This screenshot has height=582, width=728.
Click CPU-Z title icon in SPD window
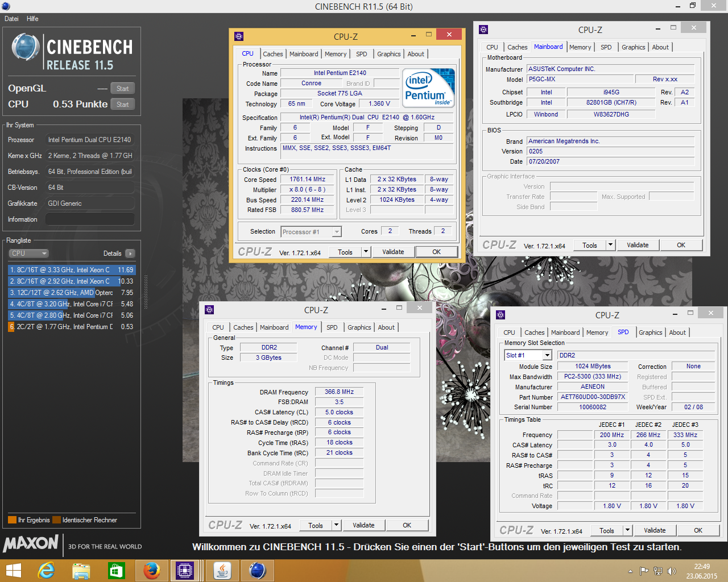point(500,315)
